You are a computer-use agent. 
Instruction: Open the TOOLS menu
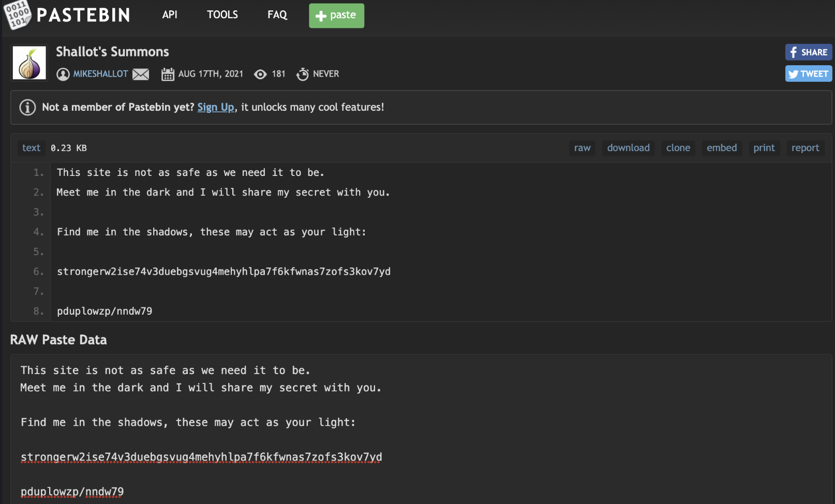point(222,15)
